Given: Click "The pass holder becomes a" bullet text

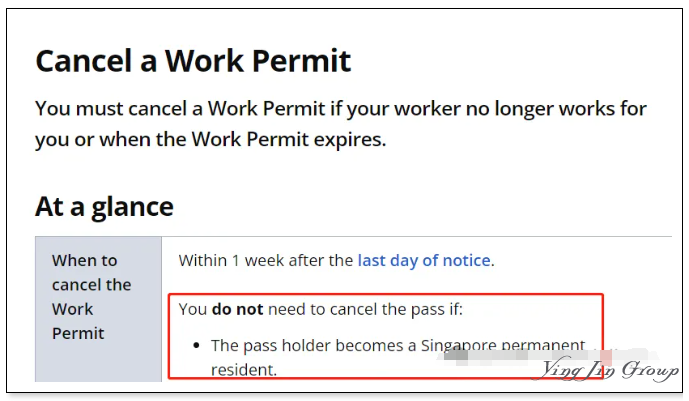Looking at the screenshot, I should tap(313, 345).
